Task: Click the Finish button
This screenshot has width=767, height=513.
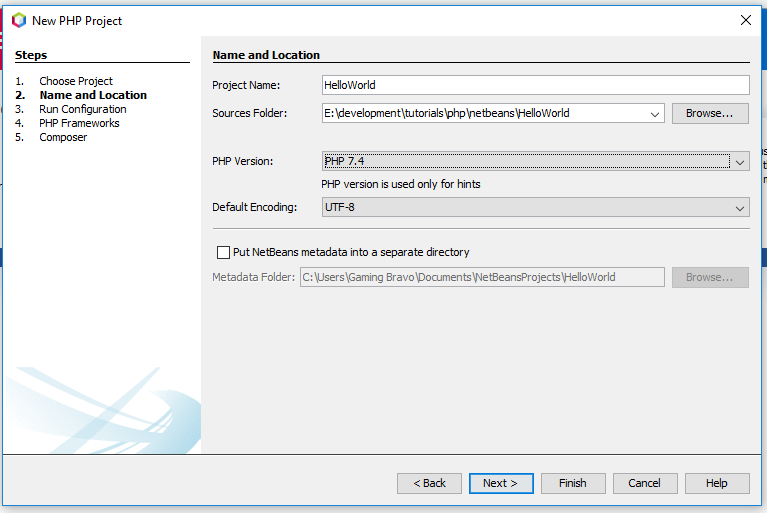Action: tap(573, 483)
